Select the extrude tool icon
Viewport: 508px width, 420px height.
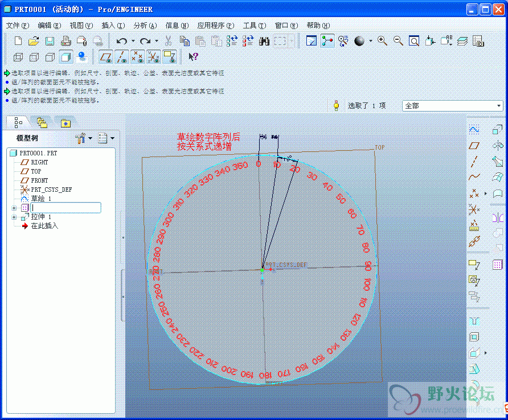point(497,130)
